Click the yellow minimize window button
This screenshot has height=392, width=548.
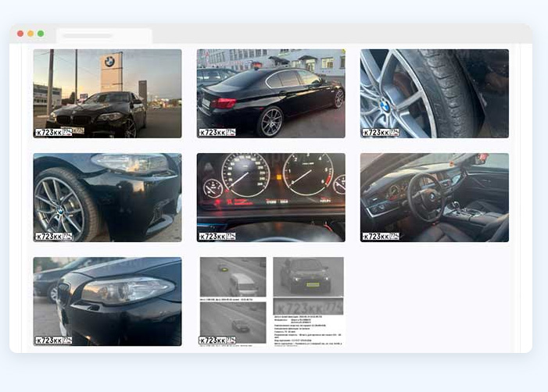30,34
